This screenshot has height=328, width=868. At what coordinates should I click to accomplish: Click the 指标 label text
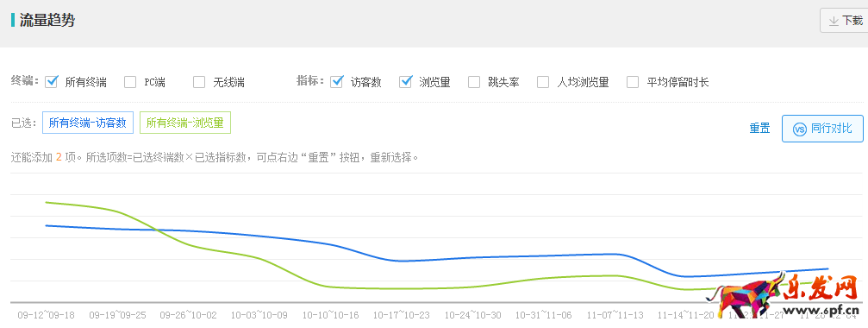[310, 81]
